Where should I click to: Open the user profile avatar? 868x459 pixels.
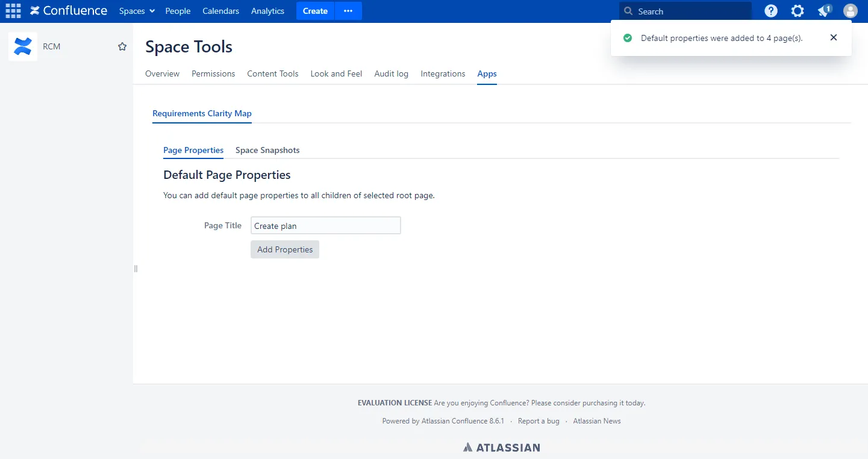click(x=851, y=11)
